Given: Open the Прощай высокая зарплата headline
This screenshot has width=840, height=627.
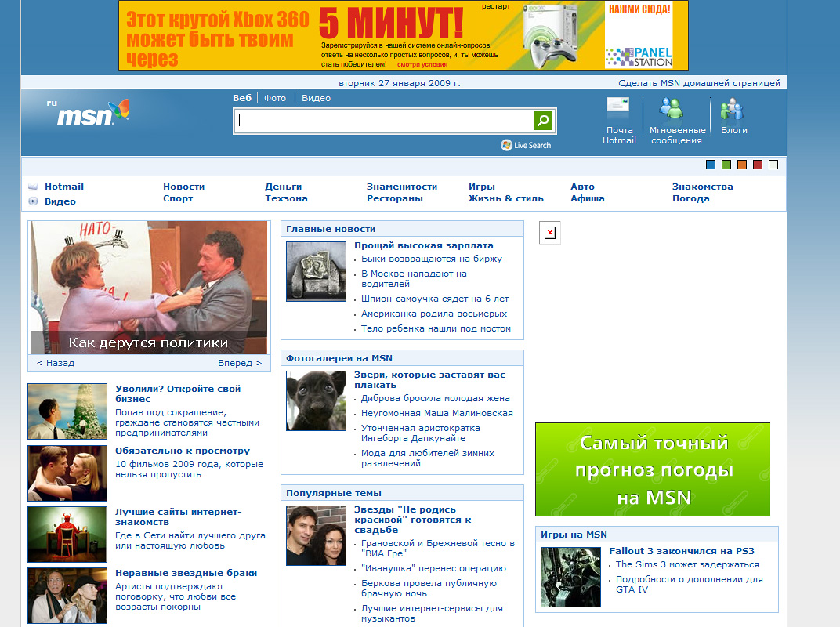Looking at the screenshot, I should (424, 245).
